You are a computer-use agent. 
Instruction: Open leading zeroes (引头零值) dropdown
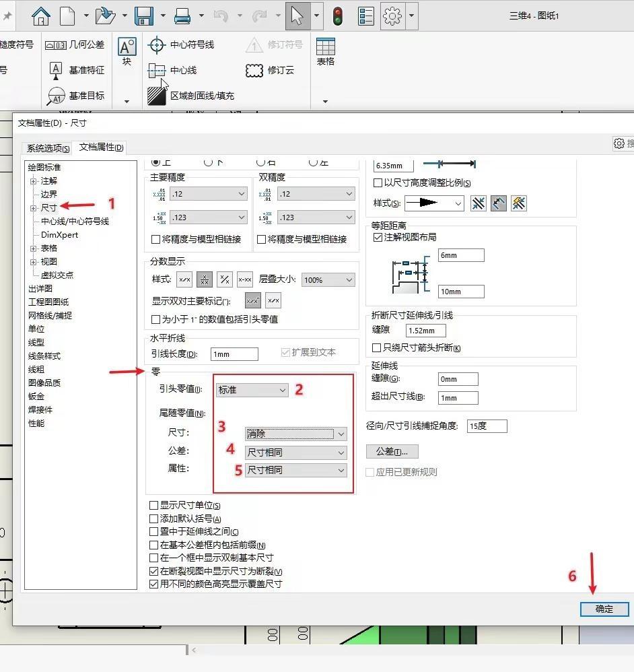(252, 390)
